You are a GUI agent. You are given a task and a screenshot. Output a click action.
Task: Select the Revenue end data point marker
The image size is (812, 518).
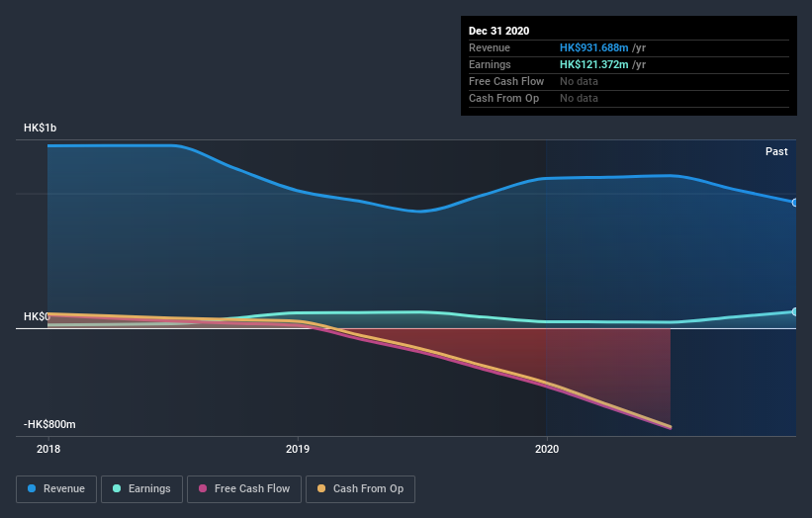click(795, 203)
